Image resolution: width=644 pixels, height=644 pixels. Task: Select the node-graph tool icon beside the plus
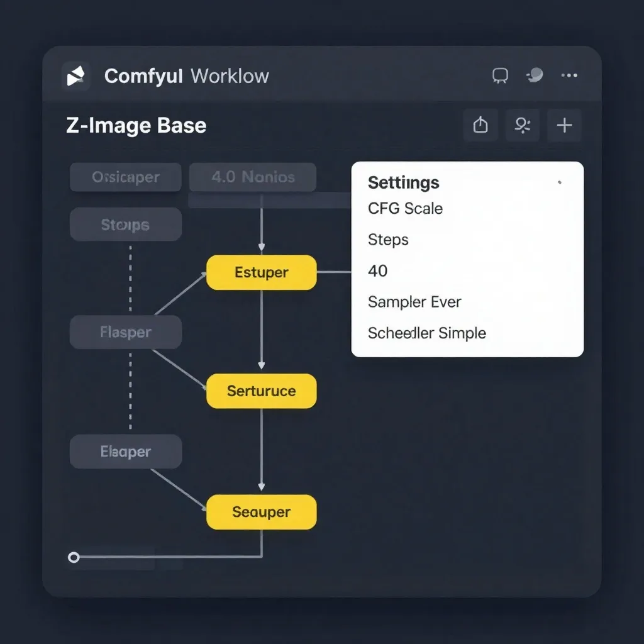coord(522,125)
